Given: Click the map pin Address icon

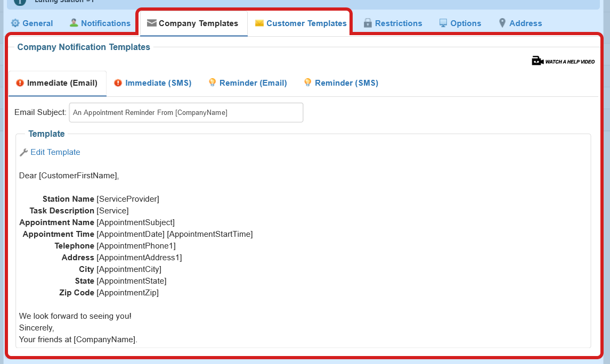Looking at the screenshot, I should point(502,23).
